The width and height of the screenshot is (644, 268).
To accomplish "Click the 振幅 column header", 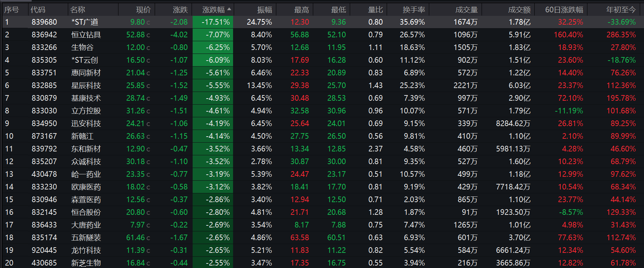I will click(x=264, y=10).
